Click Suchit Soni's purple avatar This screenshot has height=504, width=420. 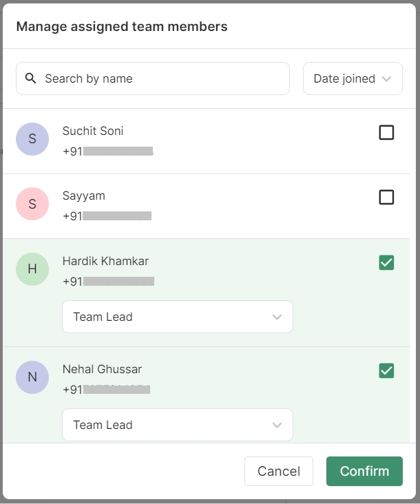coord(32,139)
